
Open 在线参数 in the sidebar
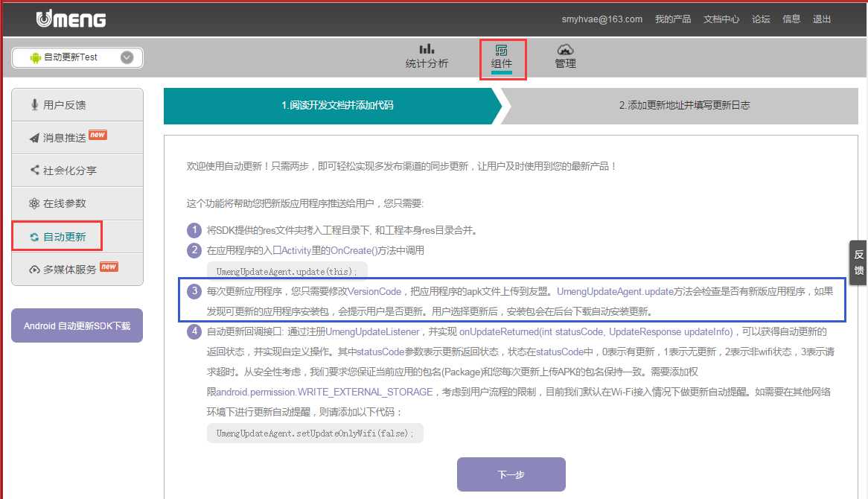point(77,203)
